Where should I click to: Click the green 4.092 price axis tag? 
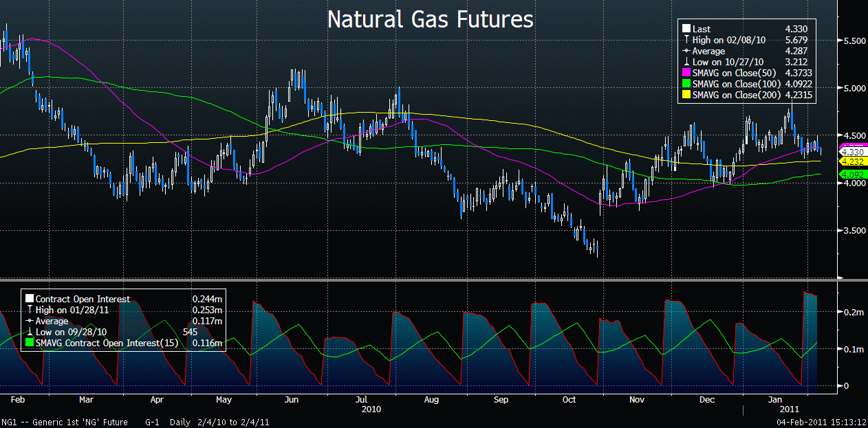point(853,174)
